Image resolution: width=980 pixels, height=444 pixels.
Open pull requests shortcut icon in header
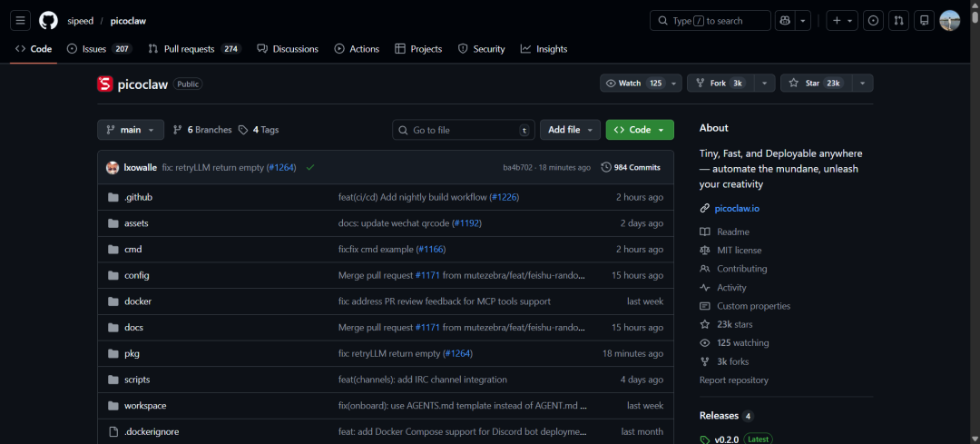[x=898, y=21]
